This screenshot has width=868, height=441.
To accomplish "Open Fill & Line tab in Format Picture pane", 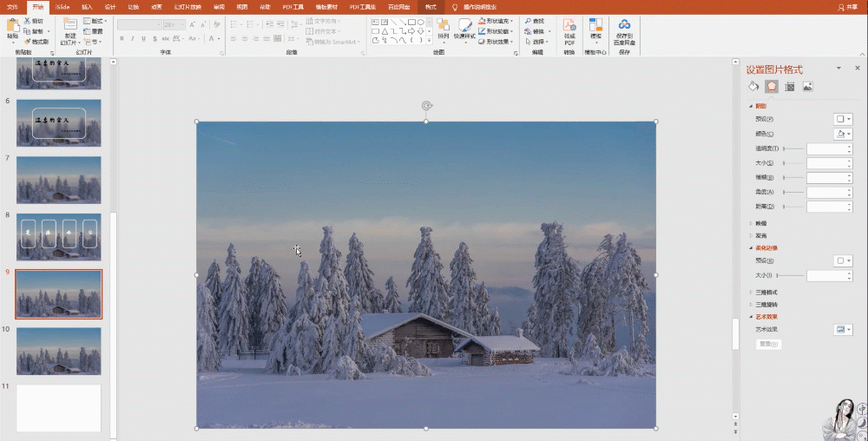I will (x=753, y=86).
